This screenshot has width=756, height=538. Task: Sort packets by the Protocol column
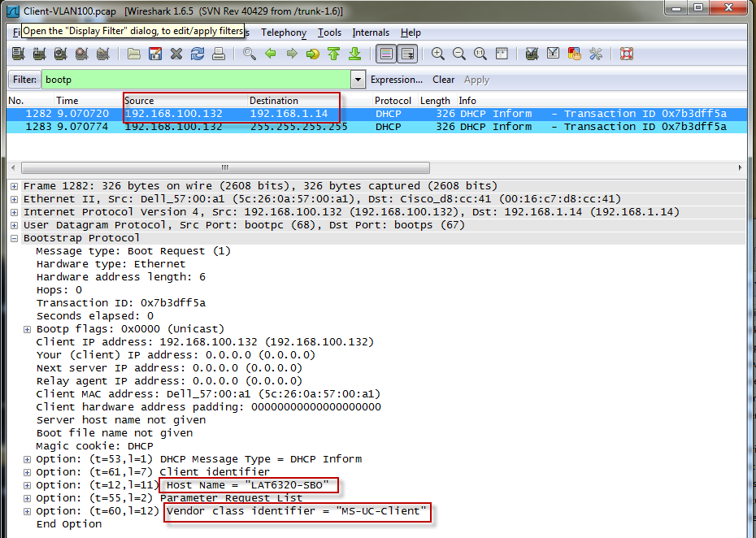[395, 100]
